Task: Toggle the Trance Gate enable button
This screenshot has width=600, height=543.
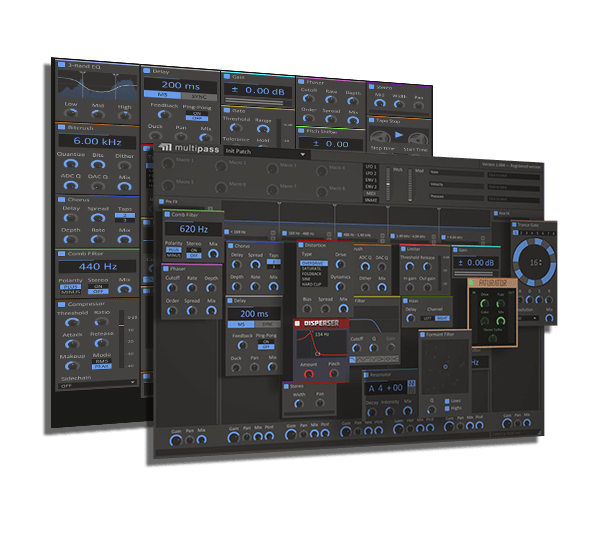Action: pyautogui.click(x=515, y=225)
